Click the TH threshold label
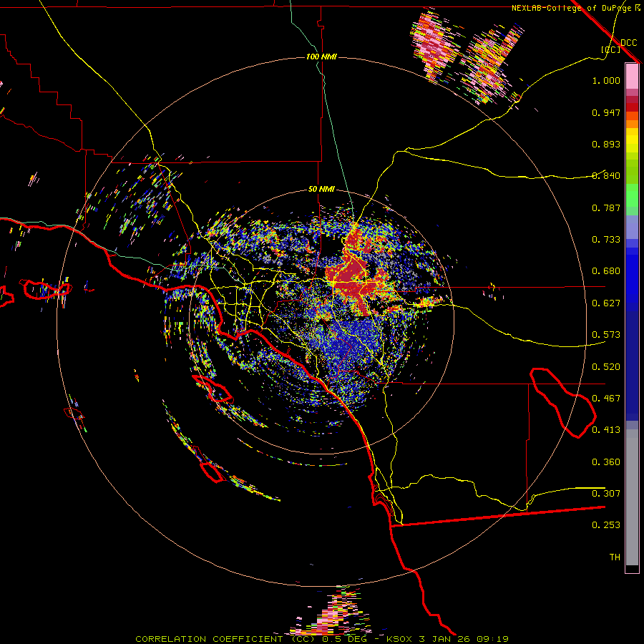 point(615,557)
